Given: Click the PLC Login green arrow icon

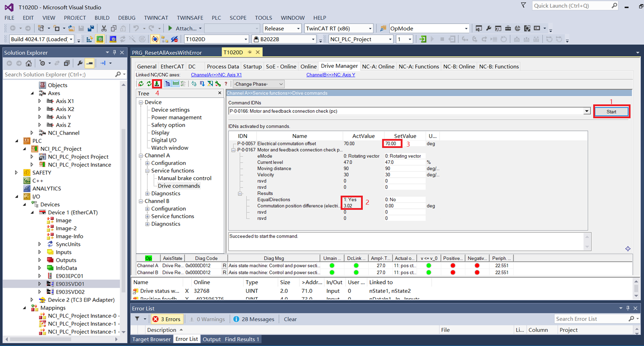Looking at the screenshot, I should click(x=423, y=39).
